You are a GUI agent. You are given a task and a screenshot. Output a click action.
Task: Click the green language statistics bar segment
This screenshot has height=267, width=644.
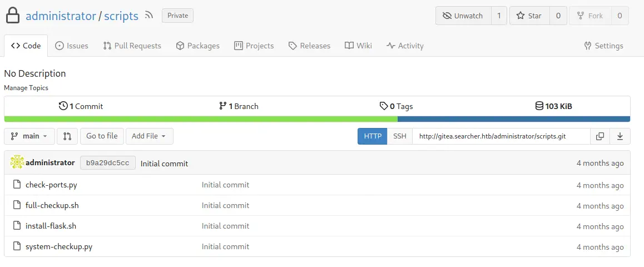(x=200, y=118)
